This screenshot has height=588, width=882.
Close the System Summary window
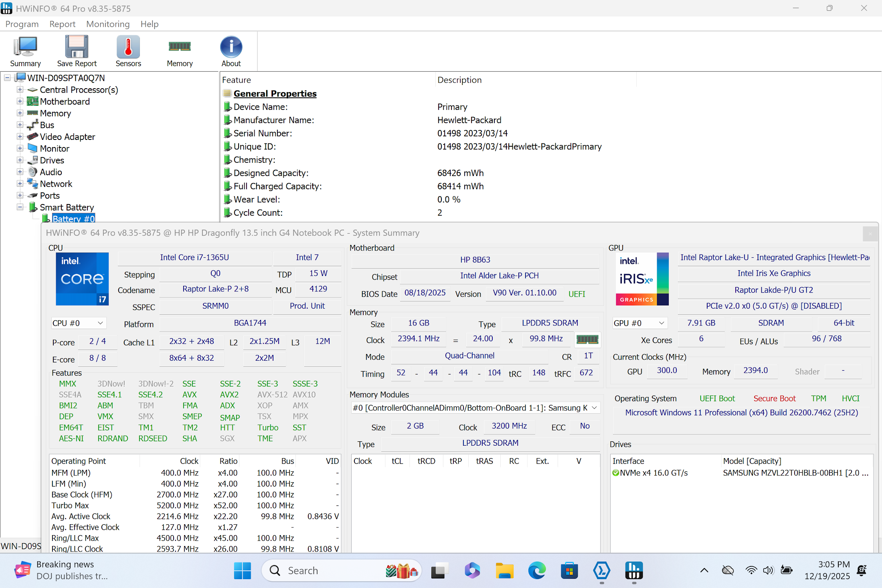870,233
